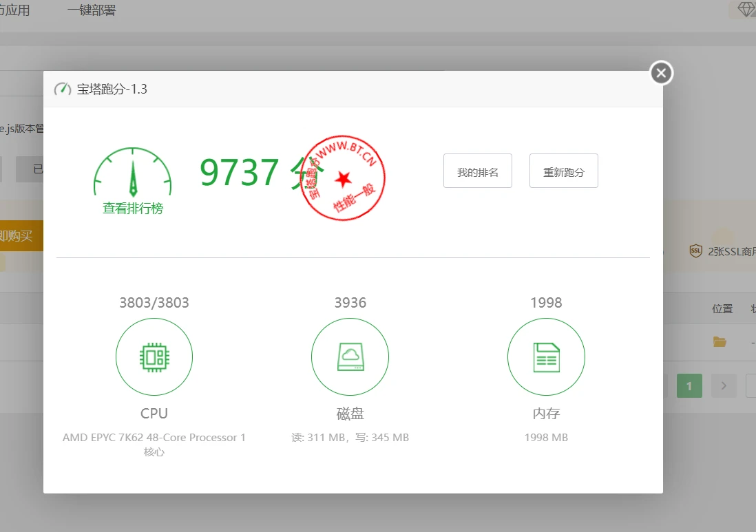This screenshot has width=756, height=532.
Task: Open the 一键部署 tab in background page
Action: click(x=92, y=10)
